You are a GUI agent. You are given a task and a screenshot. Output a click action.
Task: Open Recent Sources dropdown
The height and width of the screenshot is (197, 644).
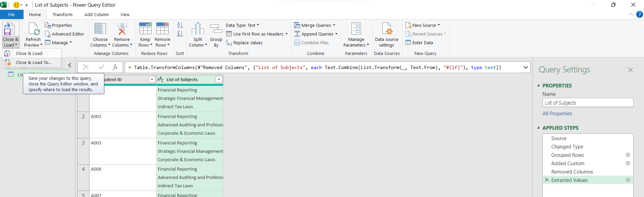click(x=426, y=34)
